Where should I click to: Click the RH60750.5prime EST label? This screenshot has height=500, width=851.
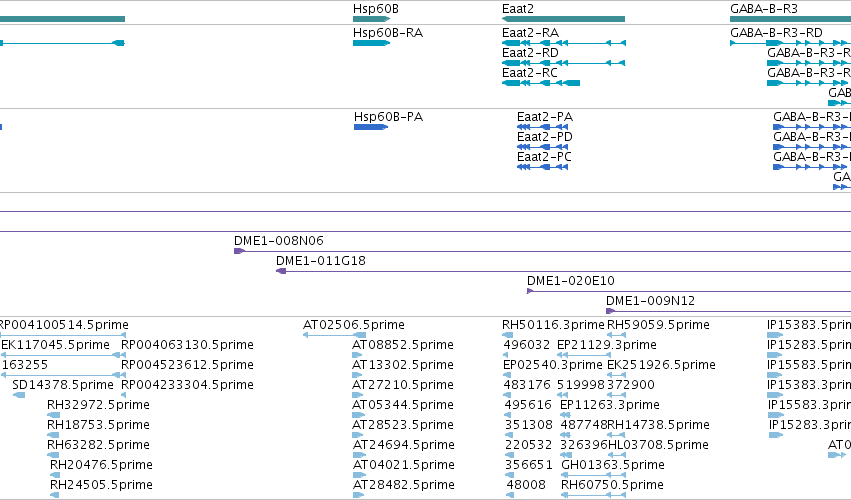pos(612,485)
